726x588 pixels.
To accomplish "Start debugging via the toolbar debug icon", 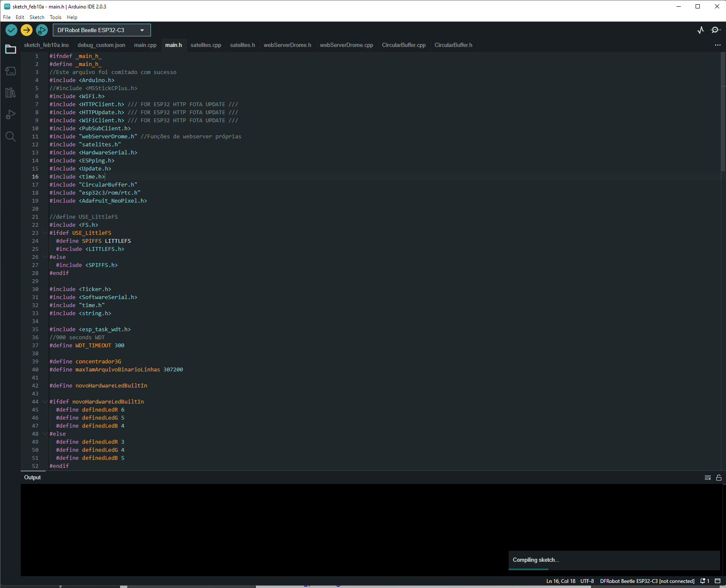I will [42, 30].
